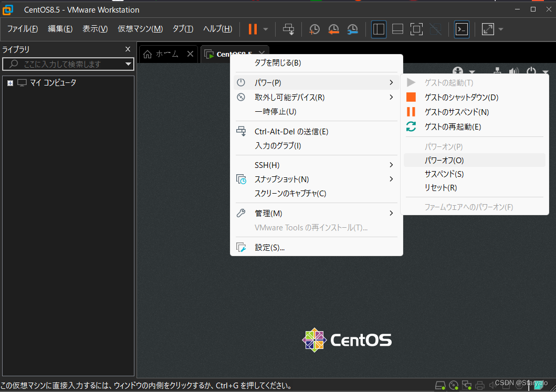Select パワーオフ(O) in power submenu
Viewport: 556px width, 392px height.
click(474, 160)
